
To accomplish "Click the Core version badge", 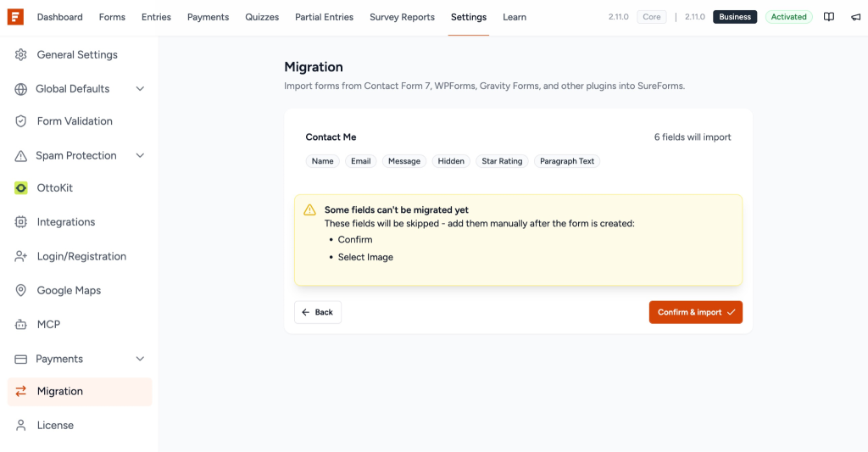I will (x=652, y=17).
